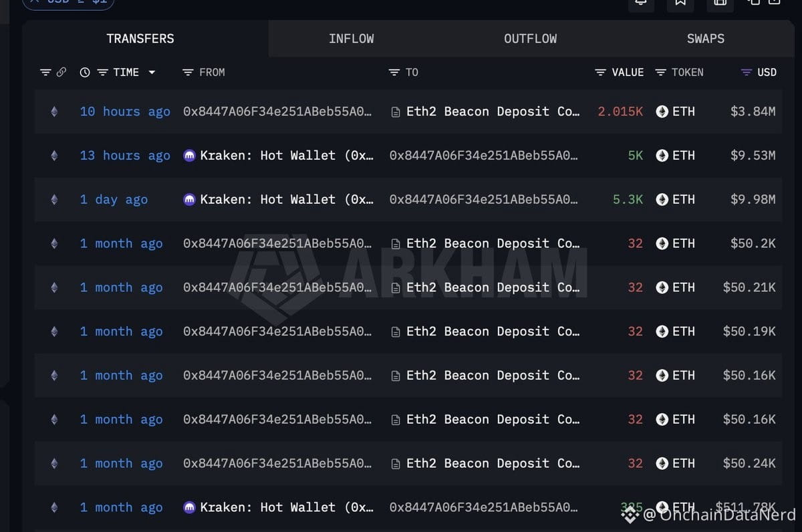Open the FROM column filter
The width and height of the screenshot is (802, 532).
pyautogui.click(x=188, y=72)
